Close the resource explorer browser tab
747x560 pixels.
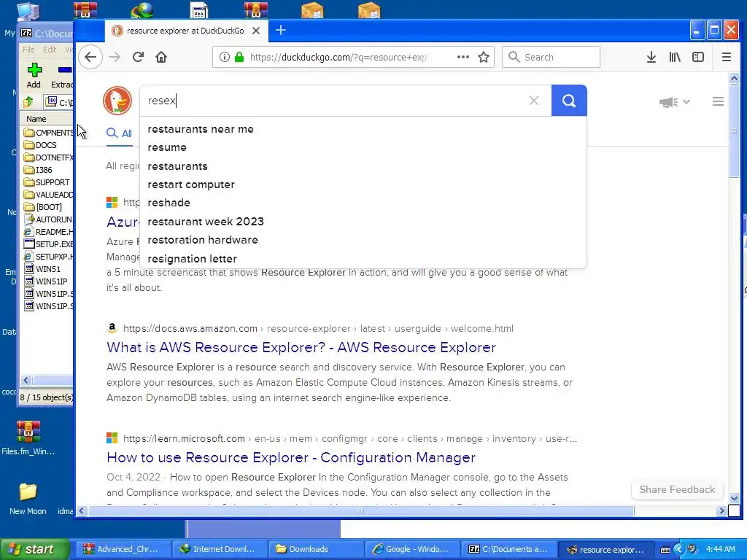click(x=256, y=31)
